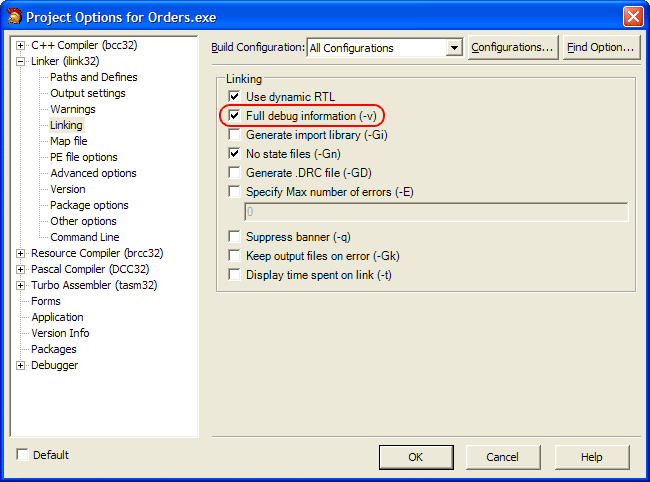Open PE file options page
The width and height of the screenshot is (650, 482).
pyautogui.click(x=83, y=157)
